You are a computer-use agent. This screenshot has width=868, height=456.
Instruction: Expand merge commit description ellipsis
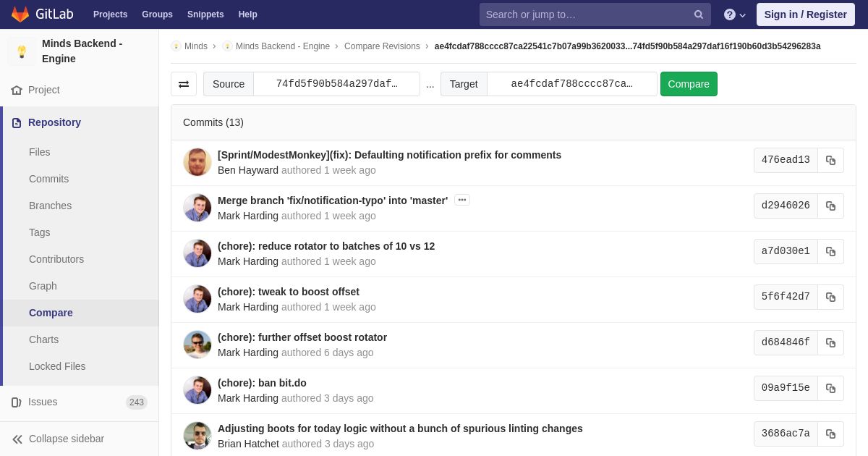click(462, 200)
